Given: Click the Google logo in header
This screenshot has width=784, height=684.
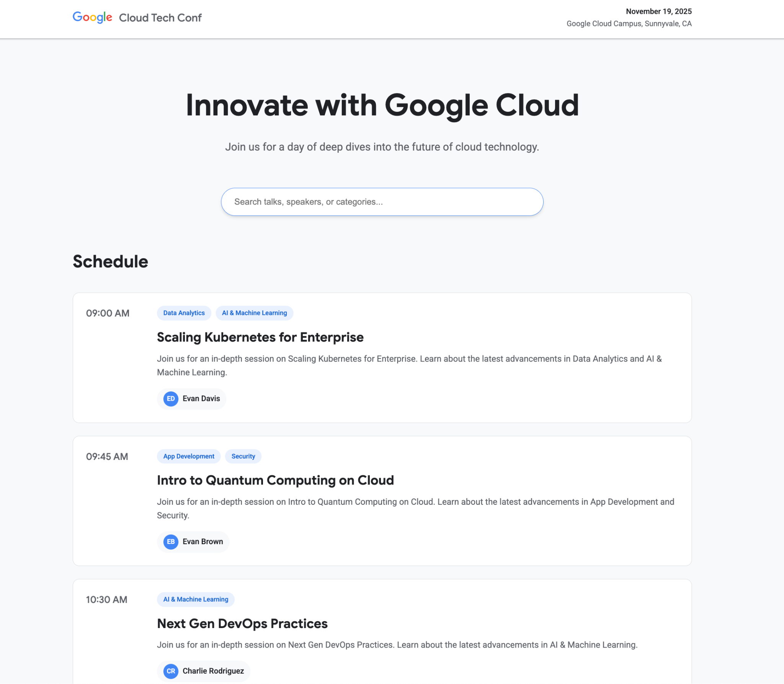Looking at the screenshot, I should tap(92, 17).
